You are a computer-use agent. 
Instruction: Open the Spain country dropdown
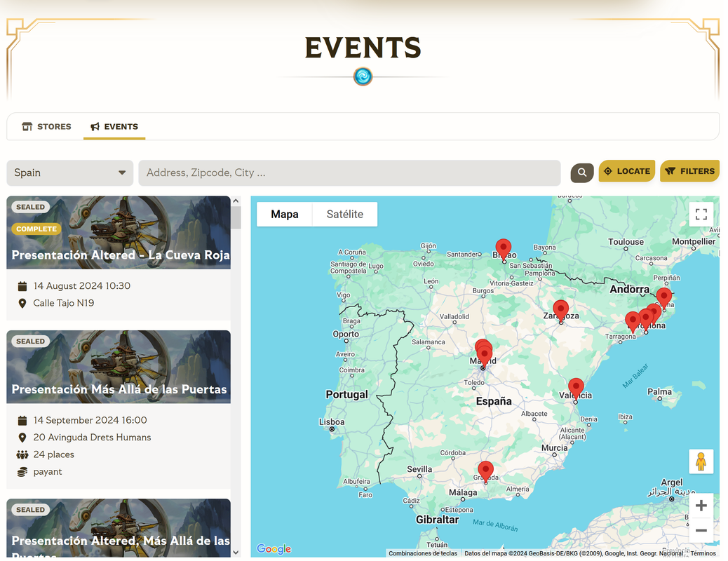(x=69, y=173)
